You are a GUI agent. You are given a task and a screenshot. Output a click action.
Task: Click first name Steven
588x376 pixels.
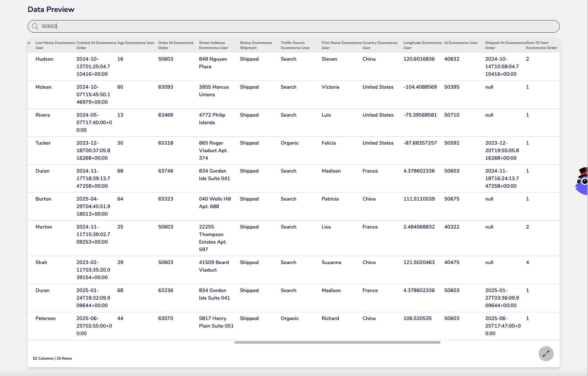(x=330, y=59)
